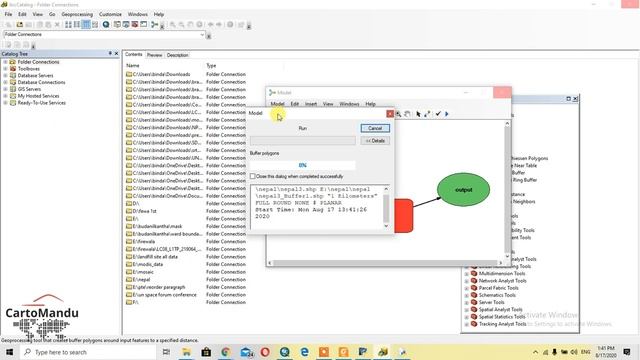Switch contents to Thumbnails view
The width and height of the screenshot is (640, 360).
pos(95,25)
